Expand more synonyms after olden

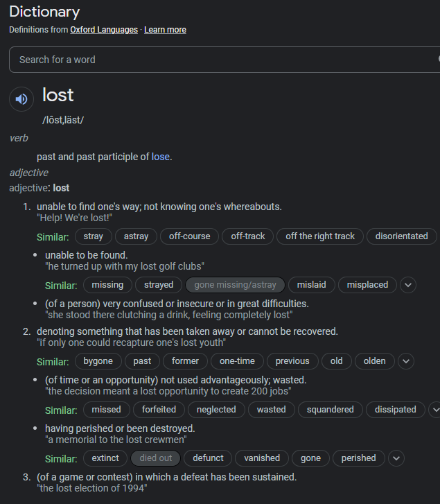point(406,361)
